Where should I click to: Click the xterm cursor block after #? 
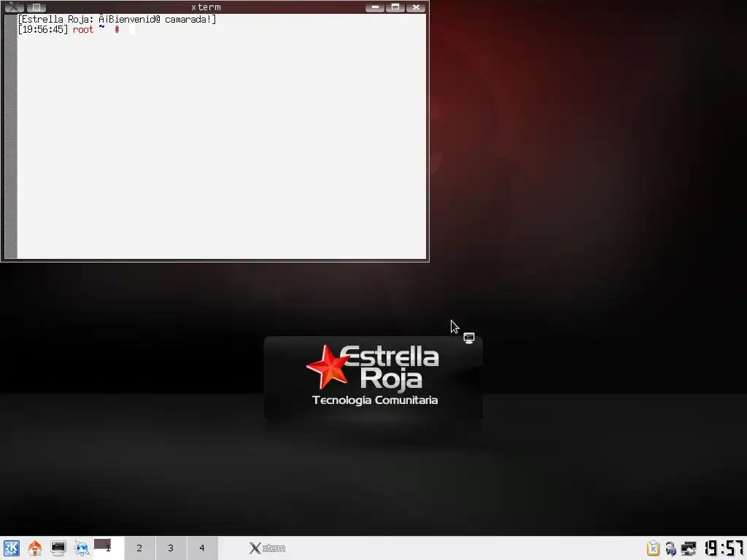[x=133, y=29]
